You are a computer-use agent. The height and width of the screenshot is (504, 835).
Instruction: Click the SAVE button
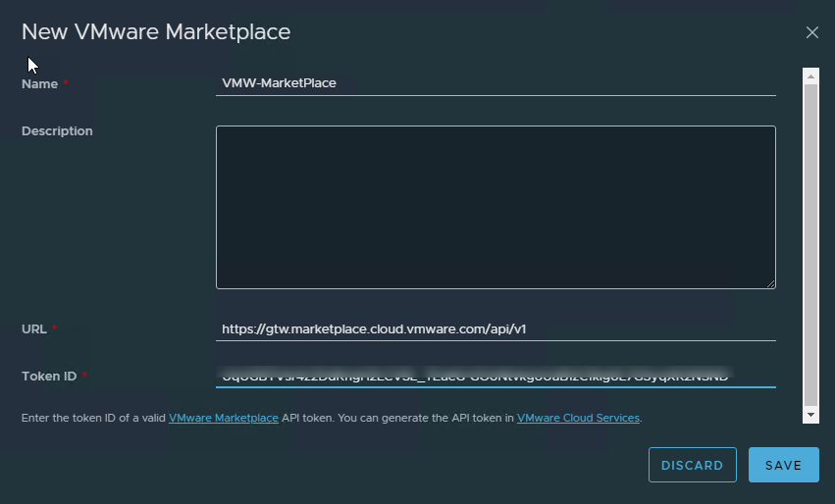[x=783, y=465]
